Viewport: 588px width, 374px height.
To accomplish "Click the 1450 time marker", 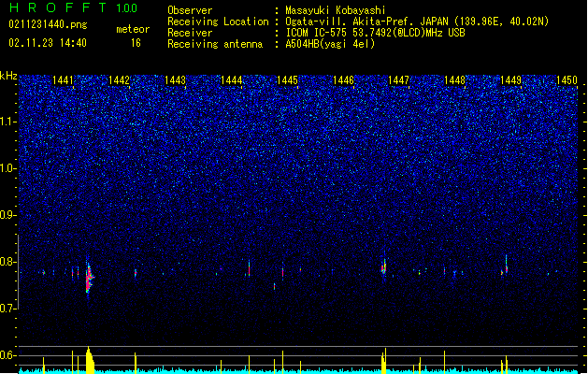I will [567, 80].
